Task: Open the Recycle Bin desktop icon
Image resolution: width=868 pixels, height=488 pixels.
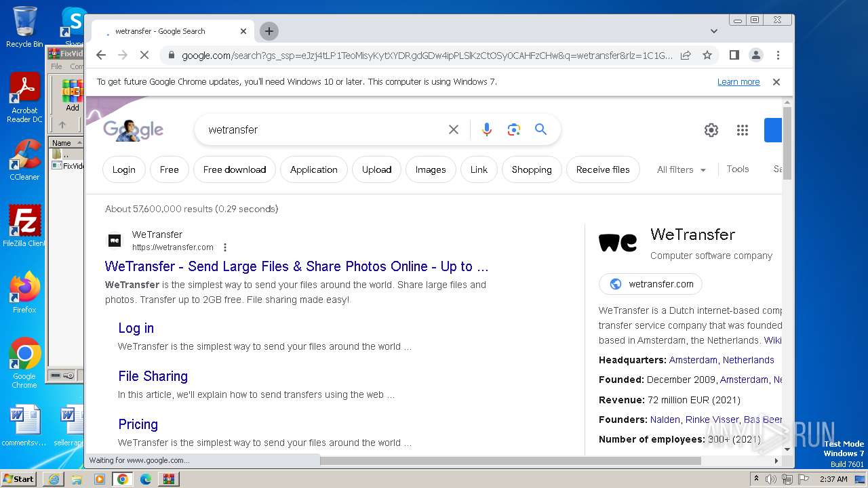Action: [x=24, y=27]
